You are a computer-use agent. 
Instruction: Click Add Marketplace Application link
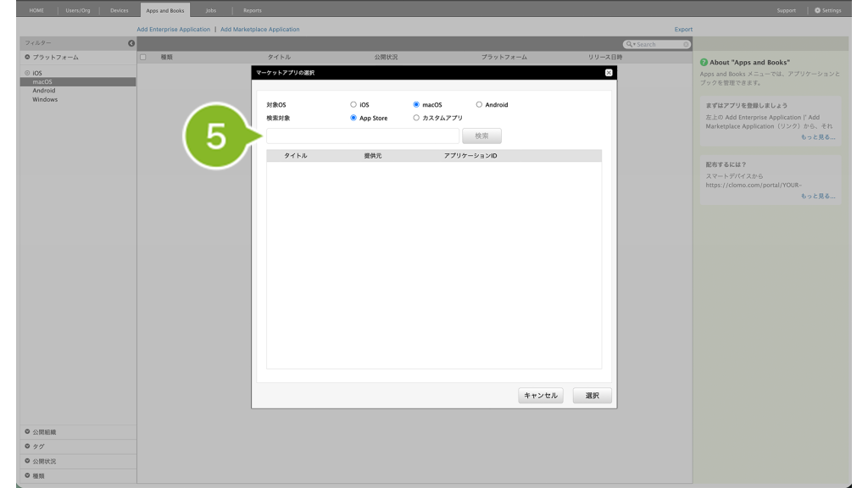click(259, 30)
